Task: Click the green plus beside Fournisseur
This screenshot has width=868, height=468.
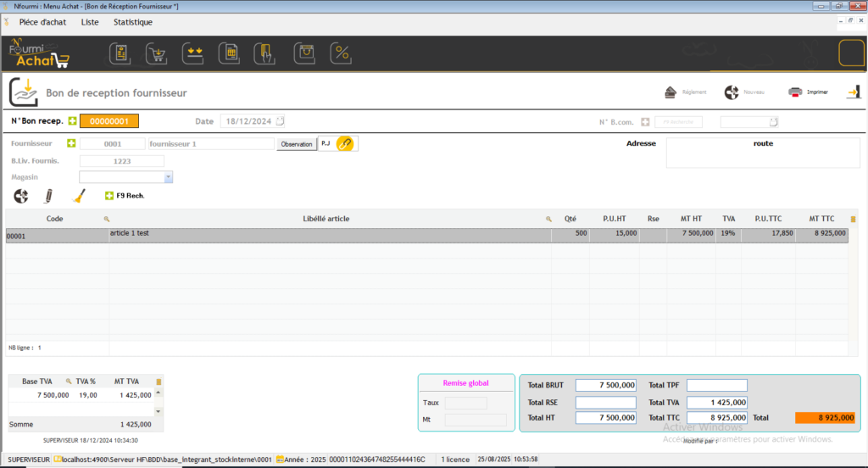Action: 71,144
